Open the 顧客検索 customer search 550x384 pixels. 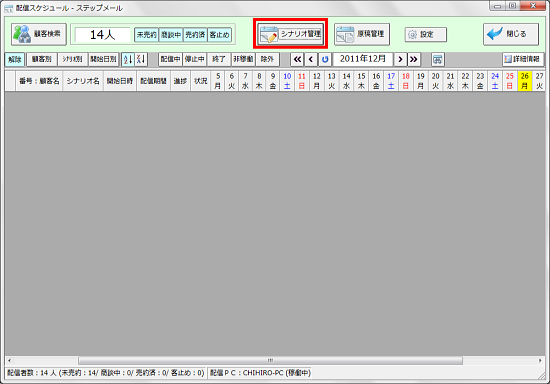click(x=39, y=34)
